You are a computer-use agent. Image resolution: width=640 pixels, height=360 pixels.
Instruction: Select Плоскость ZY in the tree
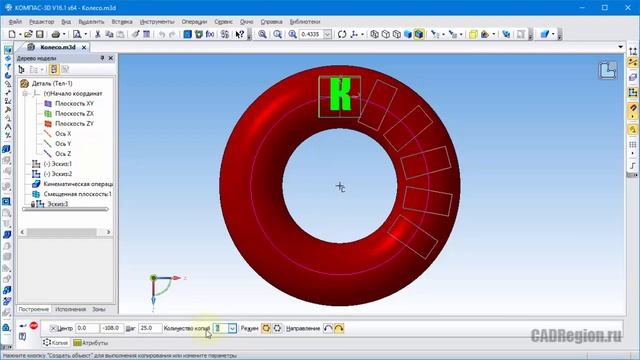coord(74,123)
